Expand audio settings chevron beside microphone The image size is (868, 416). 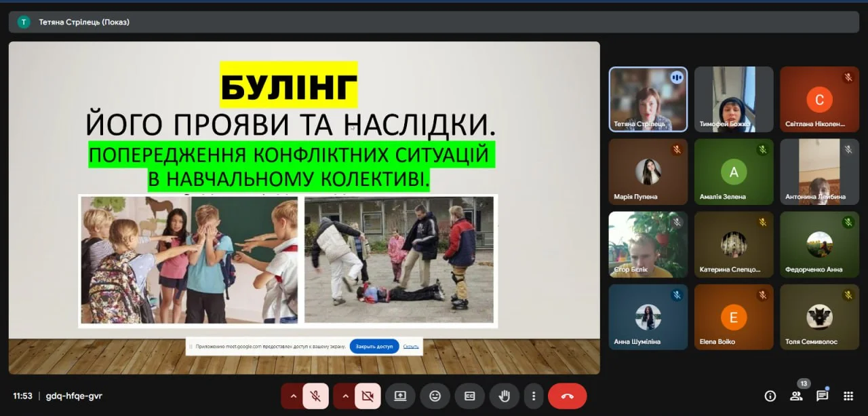(293, 396)
